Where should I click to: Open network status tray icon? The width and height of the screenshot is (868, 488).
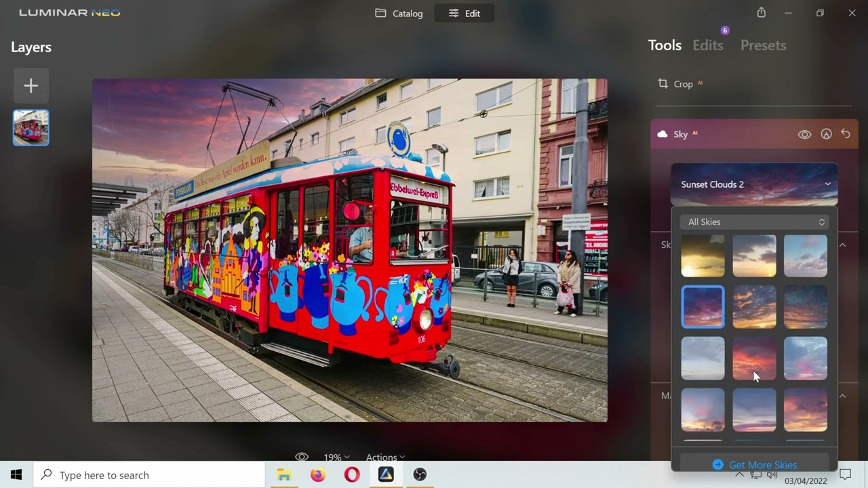point(756,475)
